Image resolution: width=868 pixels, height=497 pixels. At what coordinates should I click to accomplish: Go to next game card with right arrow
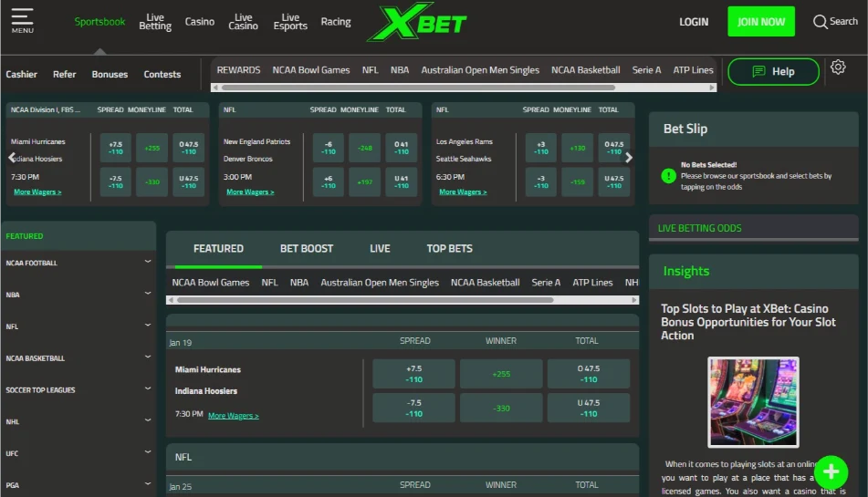coord(628,158)
